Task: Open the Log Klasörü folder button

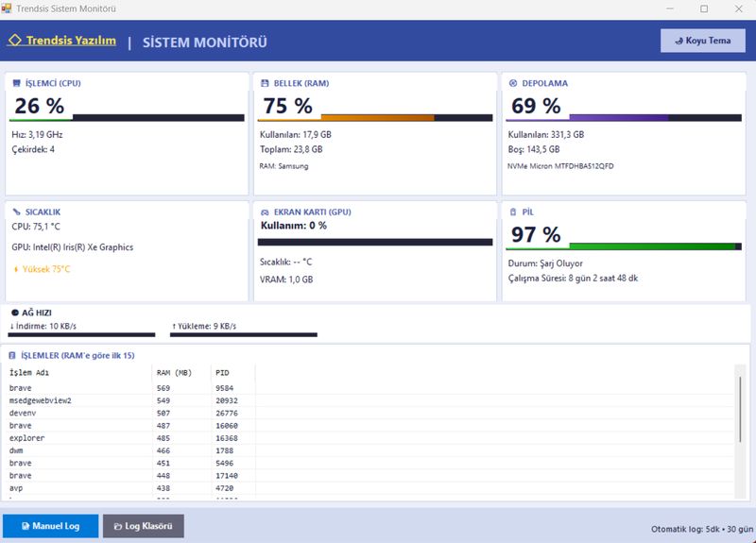Action: click(x=144, y=526)
